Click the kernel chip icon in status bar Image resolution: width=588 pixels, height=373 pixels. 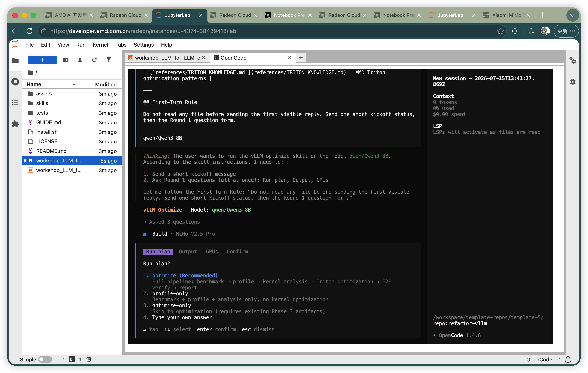pos(89,359)
